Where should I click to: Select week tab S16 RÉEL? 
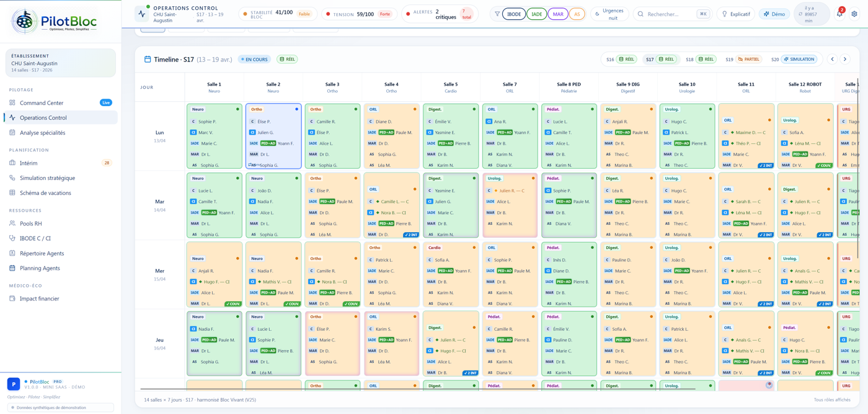click(621, 60)
